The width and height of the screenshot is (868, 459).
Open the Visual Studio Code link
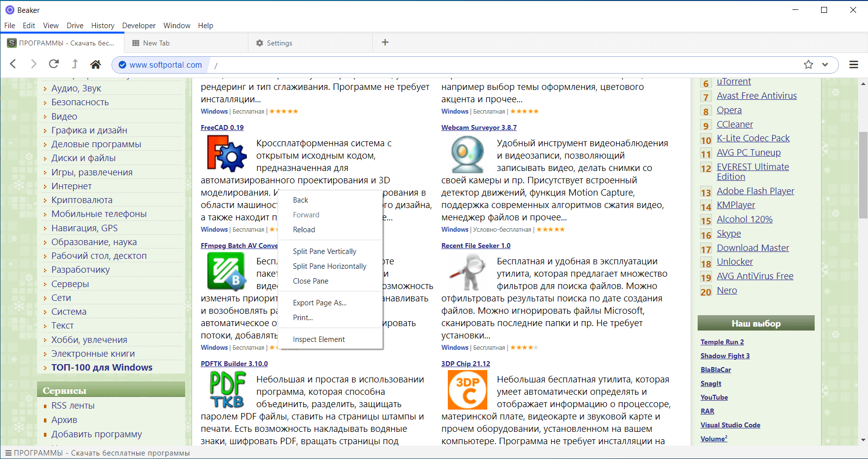[730, 425]
